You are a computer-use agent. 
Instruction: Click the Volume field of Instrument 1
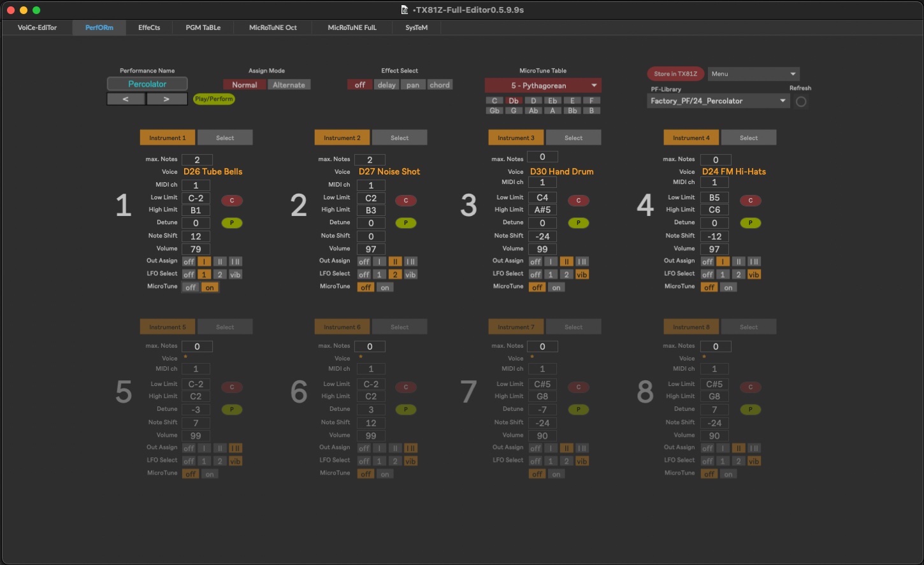click(x=196, y=249)
